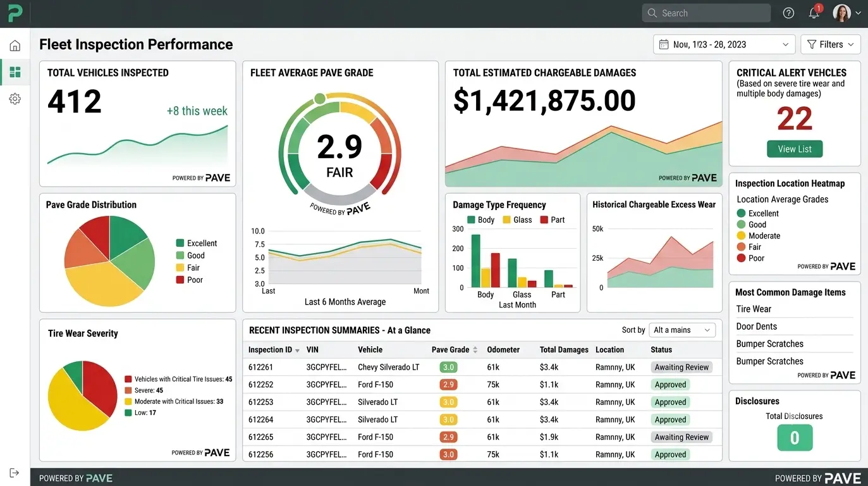Click the critical alert count 22
The width and height of the screenshot is (868, 486).
click(795, 119)
